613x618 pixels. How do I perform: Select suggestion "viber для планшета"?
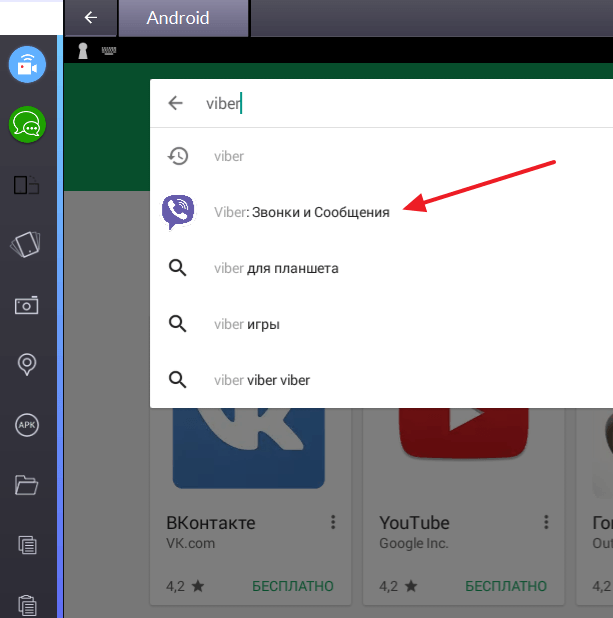[x=276, y=268]
